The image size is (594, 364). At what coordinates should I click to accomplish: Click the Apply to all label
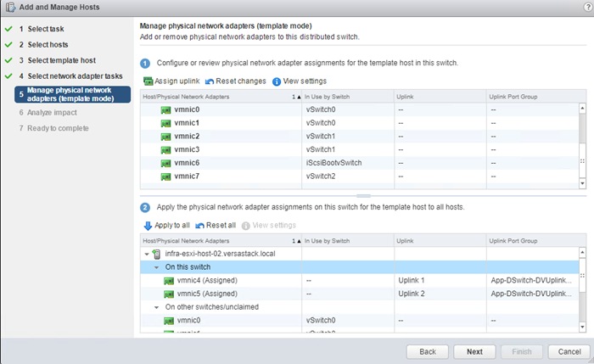tap(172, 226)
